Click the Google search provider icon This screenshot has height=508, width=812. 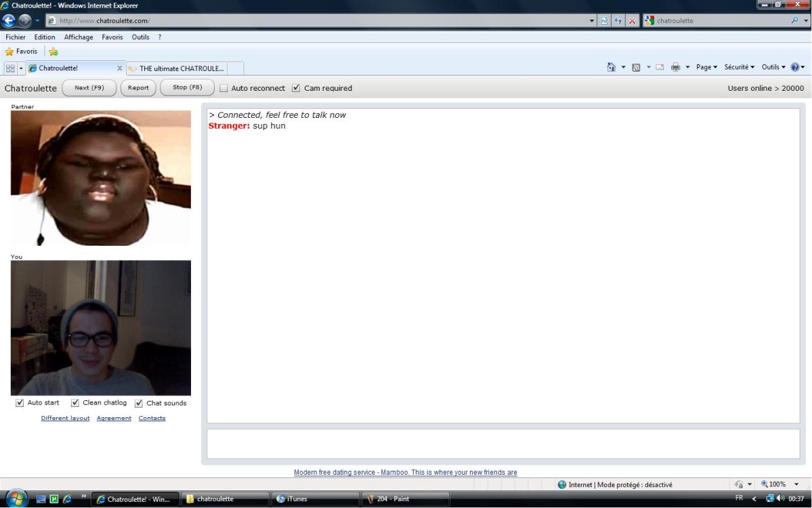point(649,21)
